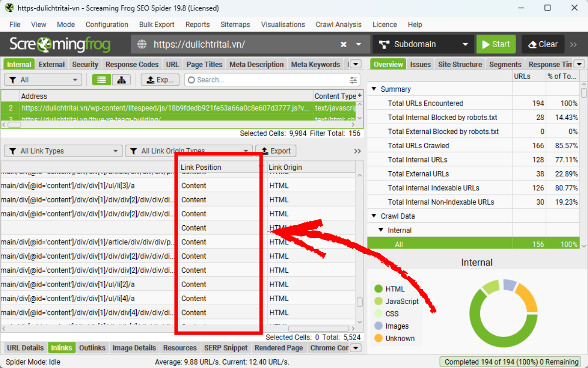The image size is (588, 368).
Task: Click the Clear button to reset the crawl
Action: (543, 44)
